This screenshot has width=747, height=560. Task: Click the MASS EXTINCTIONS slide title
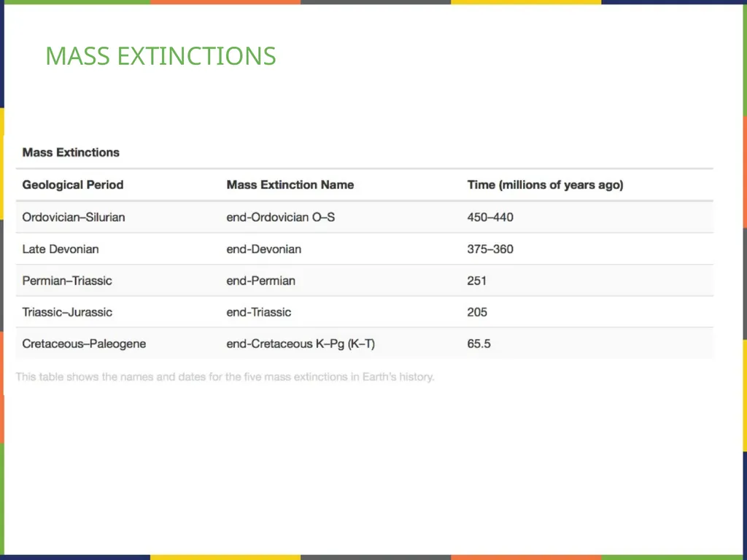pyautogui.click(x=160, y=56)
